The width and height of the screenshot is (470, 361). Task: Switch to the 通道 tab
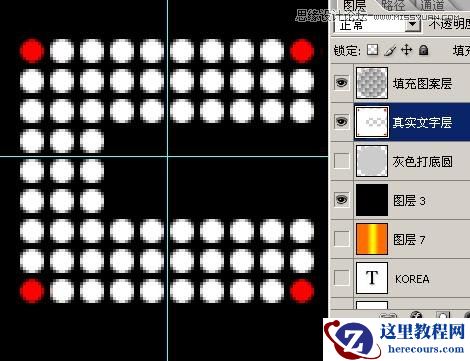pyautogui.click(x=432, y=5)
